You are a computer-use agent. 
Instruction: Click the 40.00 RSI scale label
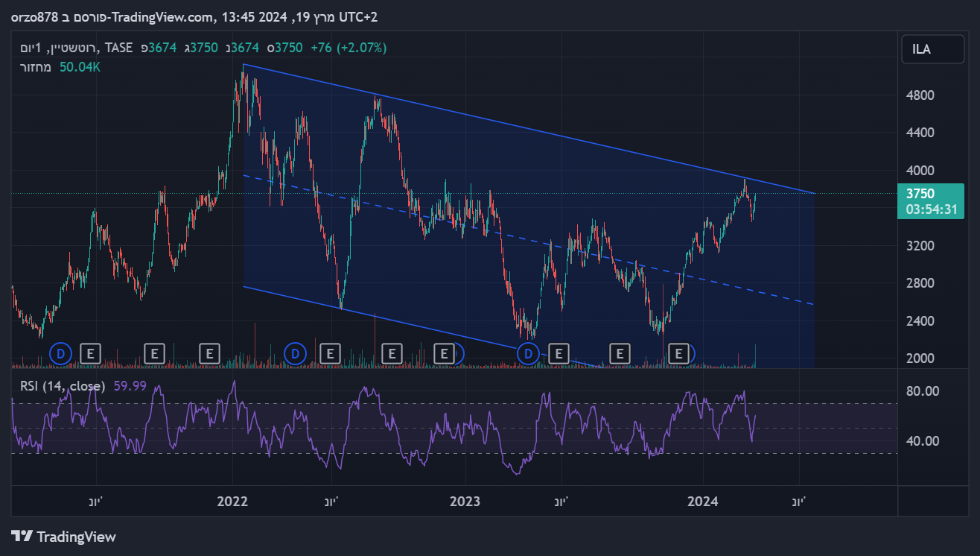tap(922, 441)
